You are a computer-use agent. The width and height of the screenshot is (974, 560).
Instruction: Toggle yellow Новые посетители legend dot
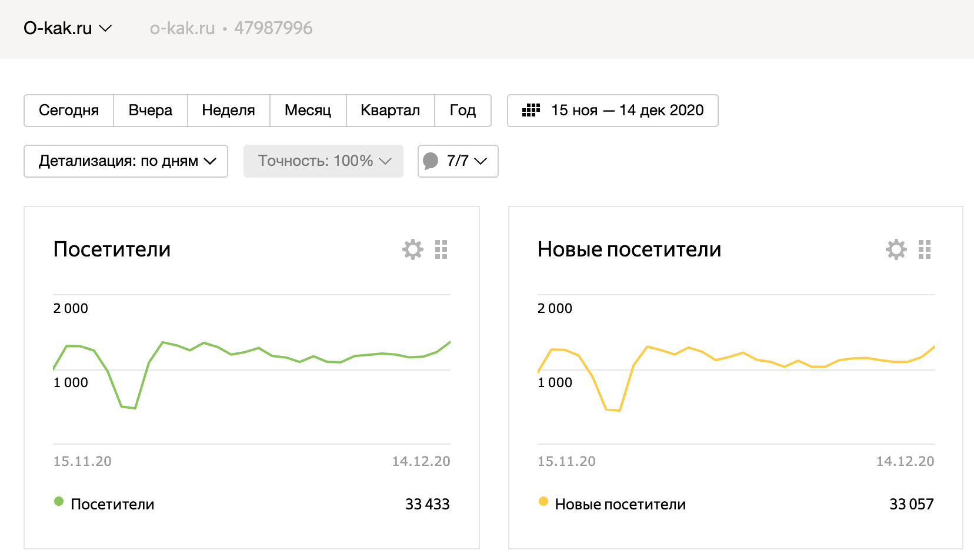click(543, 502)
